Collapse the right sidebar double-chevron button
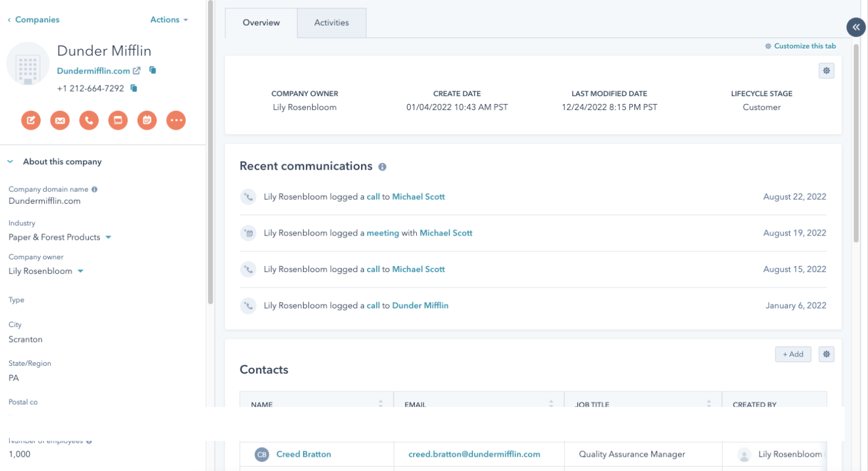 [x=856, y=27]
